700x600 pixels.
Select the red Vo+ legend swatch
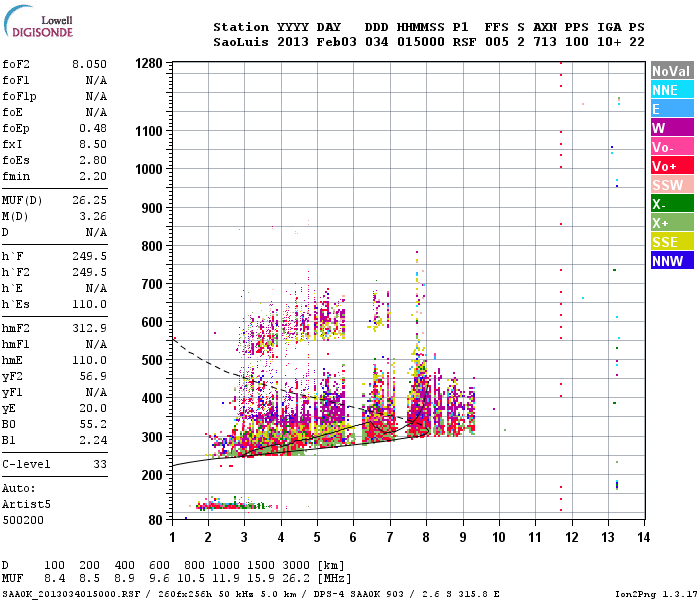pyautogui.click(x=672, y=166)
